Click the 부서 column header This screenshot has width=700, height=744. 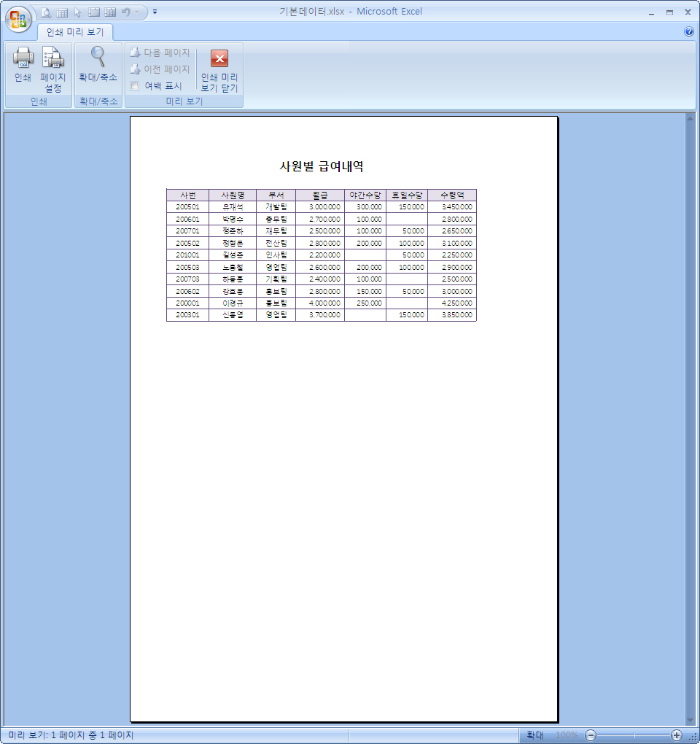[x=276, y=195]
